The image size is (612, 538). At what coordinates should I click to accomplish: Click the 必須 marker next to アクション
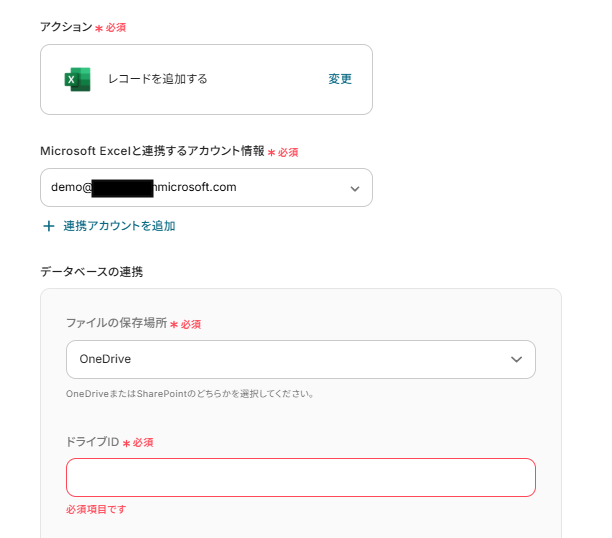(115, 27)
